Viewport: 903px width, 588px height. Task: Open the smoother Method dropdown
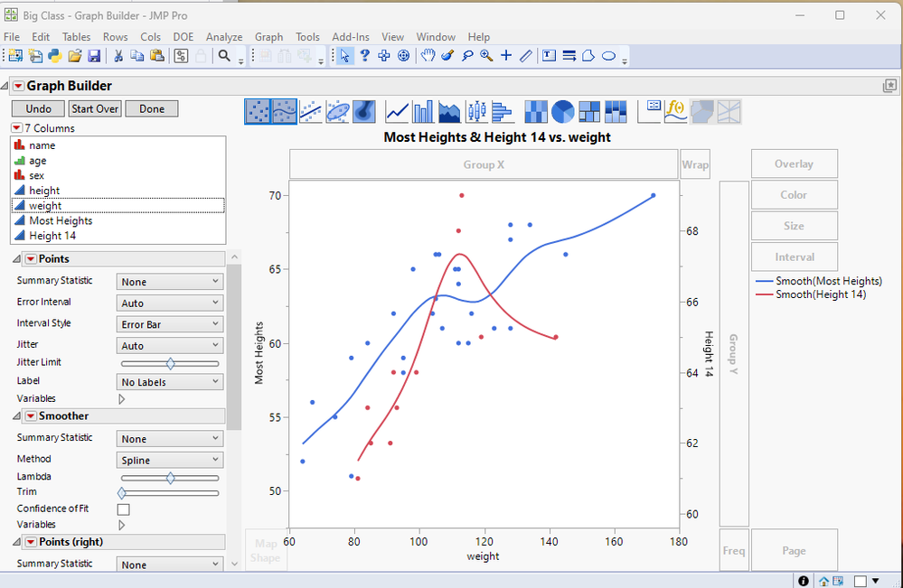point(170,460)
